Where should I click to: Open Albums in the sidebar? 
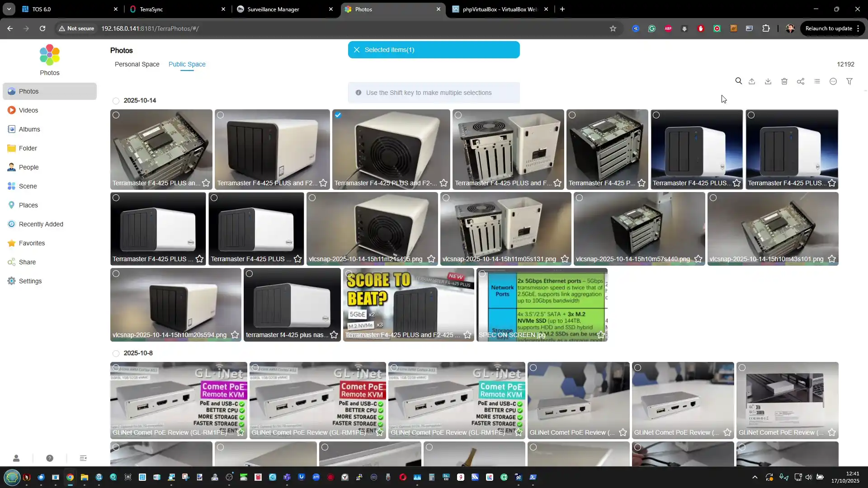click(x=29, y=129)
